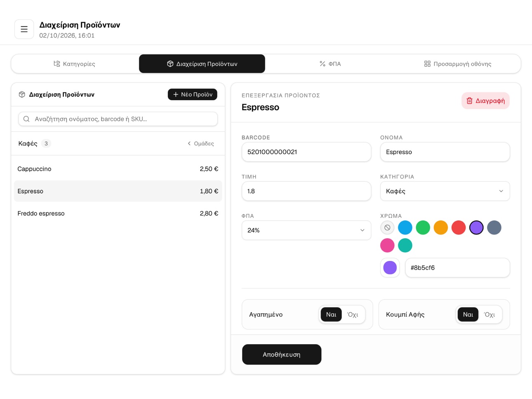Click the box icon beside panel title
Image resolution: width=532 pixels, height=399 pixels.
(x=22, y=94)
